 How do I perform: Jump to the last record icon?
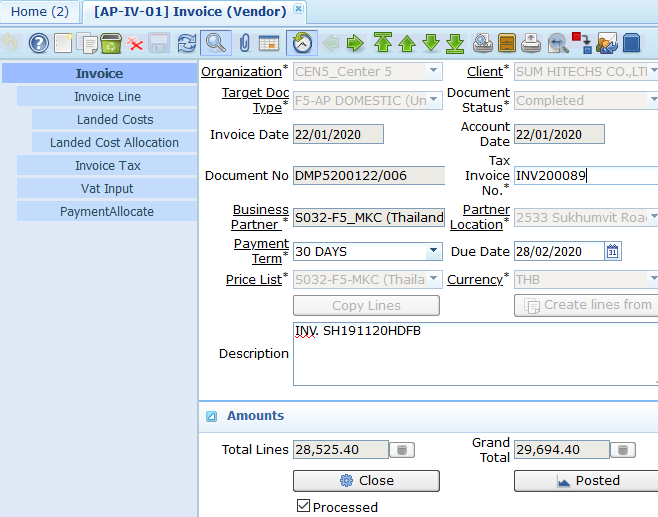[x=455, y=44]
